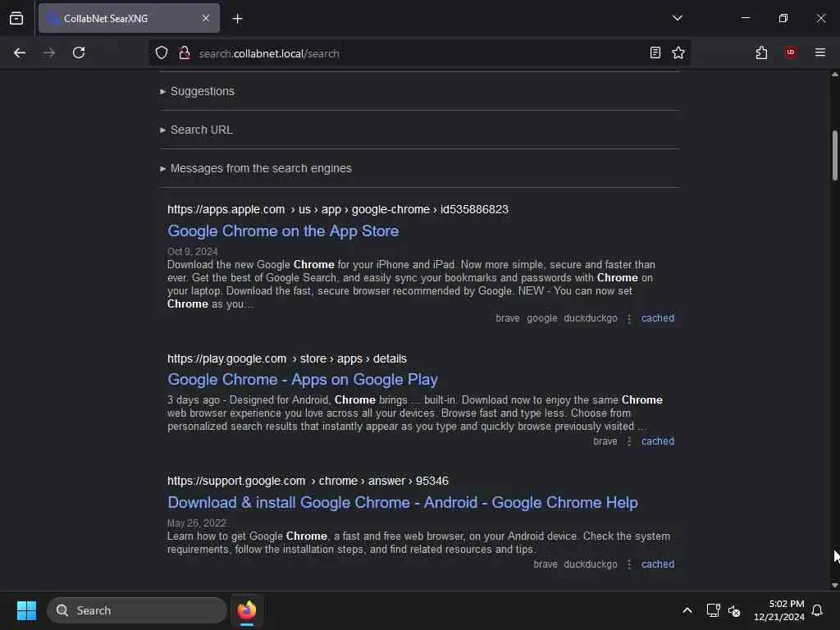This screenshot has height=630, width=840.
Task: Open the Windows Start menu
Action: [x=26, y=610]
